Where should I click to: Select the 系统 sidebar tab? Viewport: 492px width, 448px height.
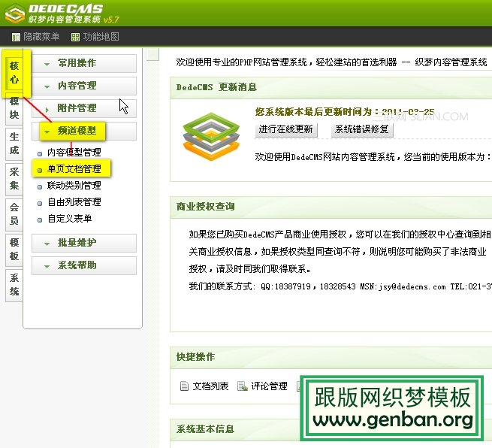[14, 284]
